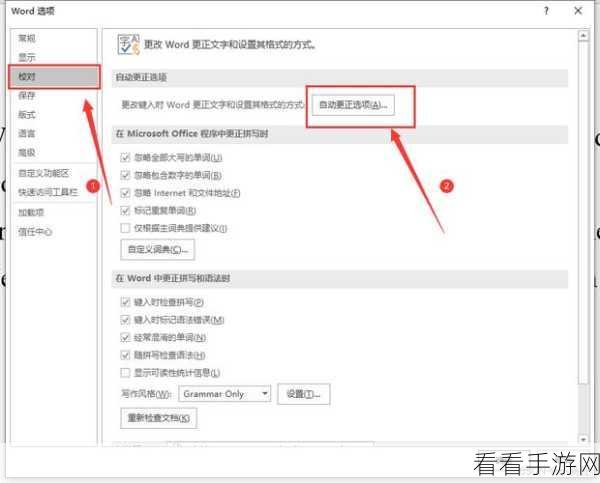Image resolution: width=600 pixels, height=483 pixels.
Task: Toggle 经常混淆的单词(N) checkbox
Action: (125, 338)
